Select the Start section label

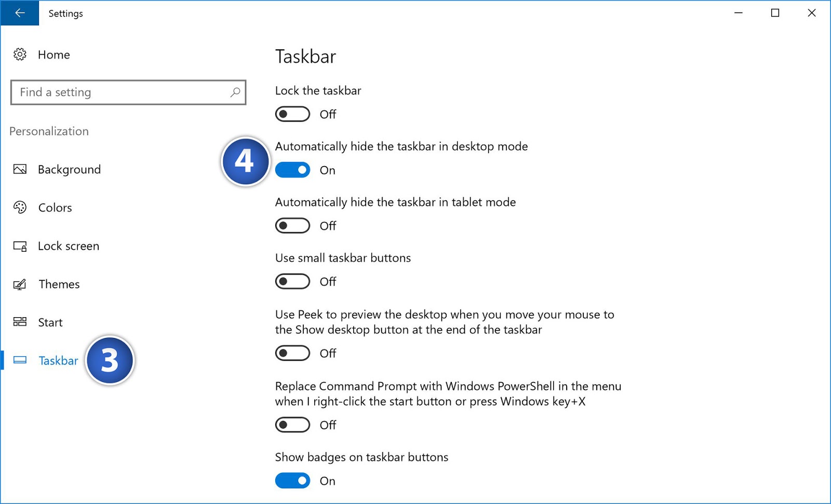coord(50,322)
